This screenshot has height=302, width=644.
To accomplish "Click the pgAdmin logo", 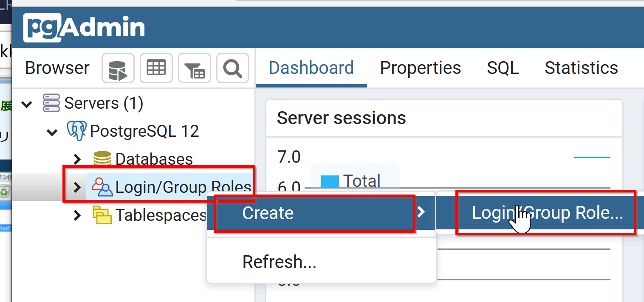I will point(84,28).
